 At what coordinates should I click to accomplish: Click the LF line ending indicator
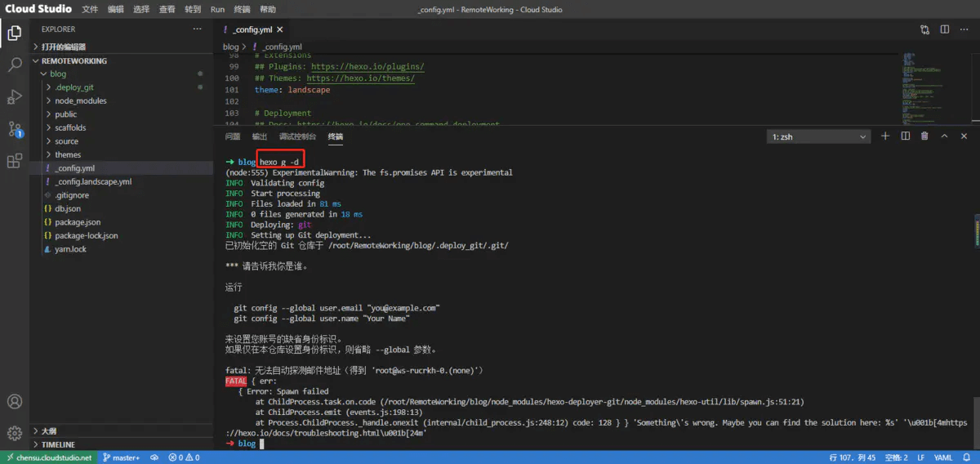pyautogui.click(x=920, y=457)
